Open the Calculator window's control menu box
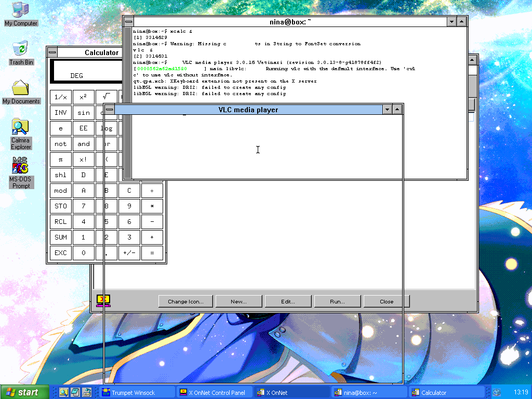 click(x=51, y=52)
